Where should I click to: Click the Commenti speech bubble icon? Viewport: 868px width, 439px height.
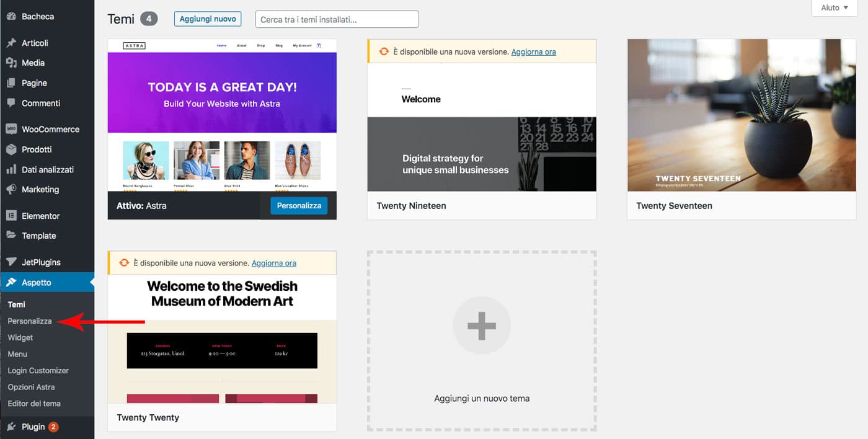pyautogui.click(x=11, y=103)
